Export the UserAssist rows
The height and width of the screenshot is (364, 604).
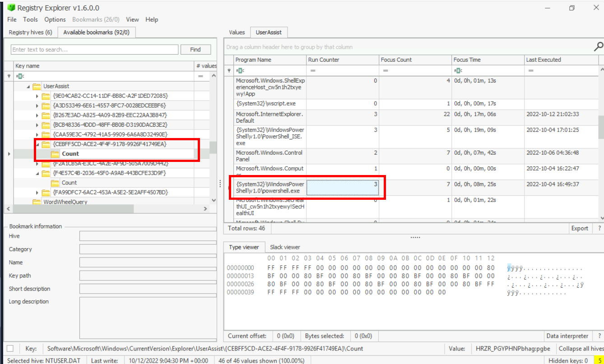tap(579, 228)
